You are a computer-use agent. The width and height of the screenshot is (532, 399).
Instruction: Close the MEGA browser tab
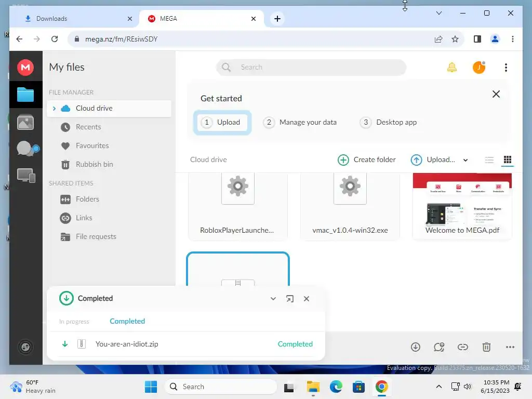(x=254, y=19)
